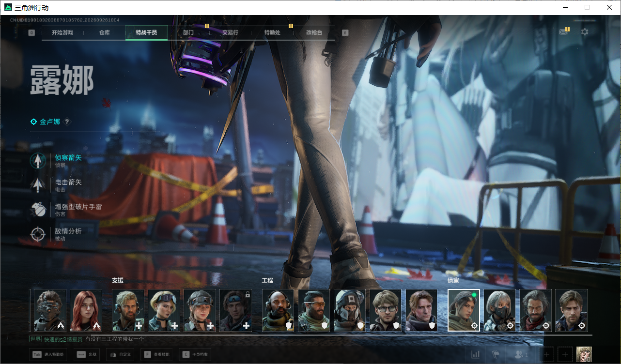Switch to the 特战干员 tab

point(146,32)
